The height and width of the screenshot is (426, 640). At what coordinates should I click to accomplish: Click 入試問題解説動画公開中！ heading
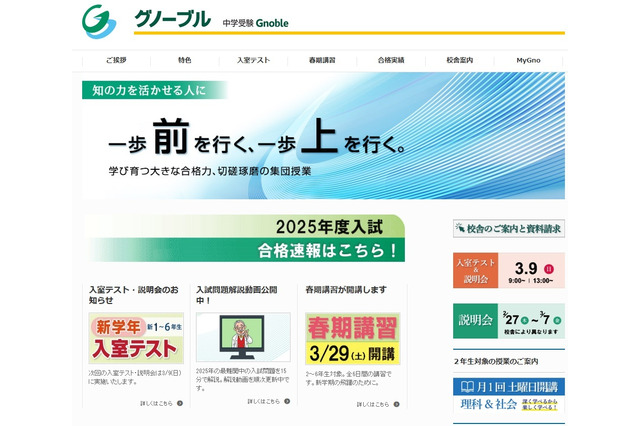pyautogui.click(x=237, y=295)
